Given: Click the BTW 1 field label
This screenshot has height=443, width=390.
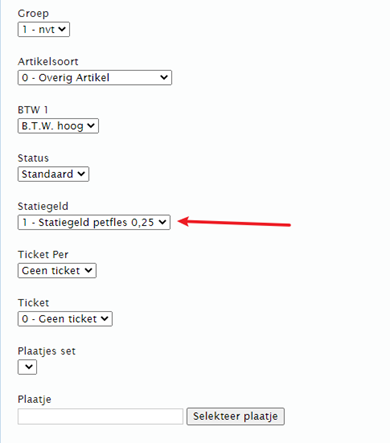Looking at the screenshot, I should point(33,110).
